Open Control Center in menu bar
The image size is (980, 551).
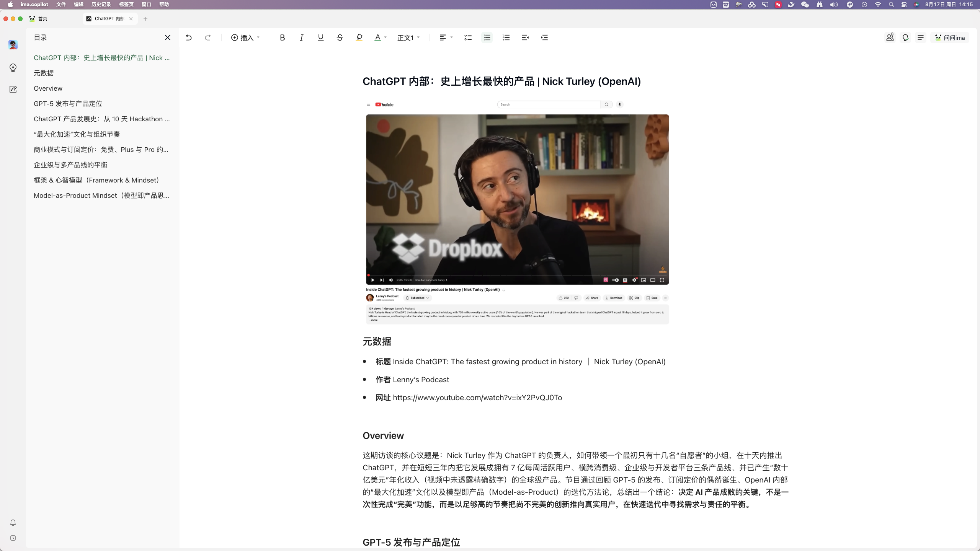[904, 5]
